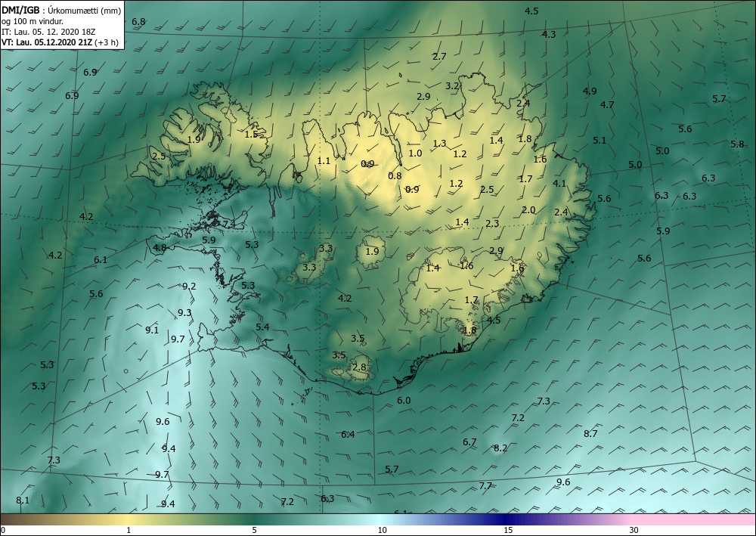
Task: Click the 1.0 value in north Iceland
Action: coord(415,153)
